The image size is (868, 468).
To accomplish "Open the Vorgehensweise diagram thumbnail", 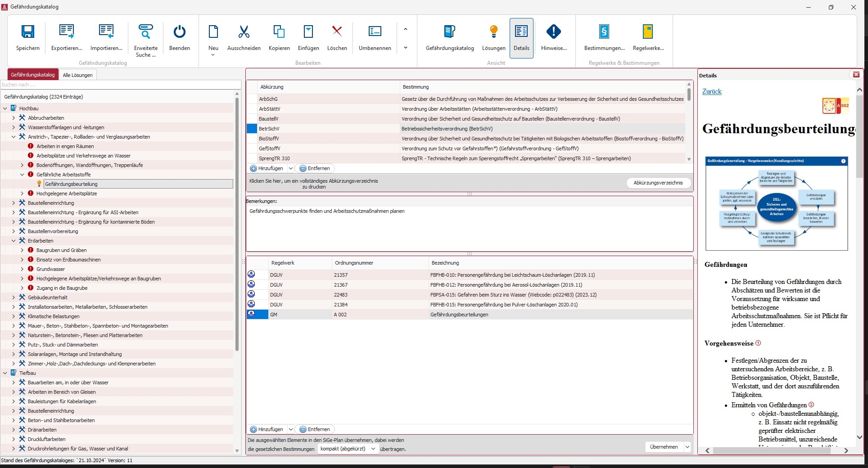I will click(777, 203).
